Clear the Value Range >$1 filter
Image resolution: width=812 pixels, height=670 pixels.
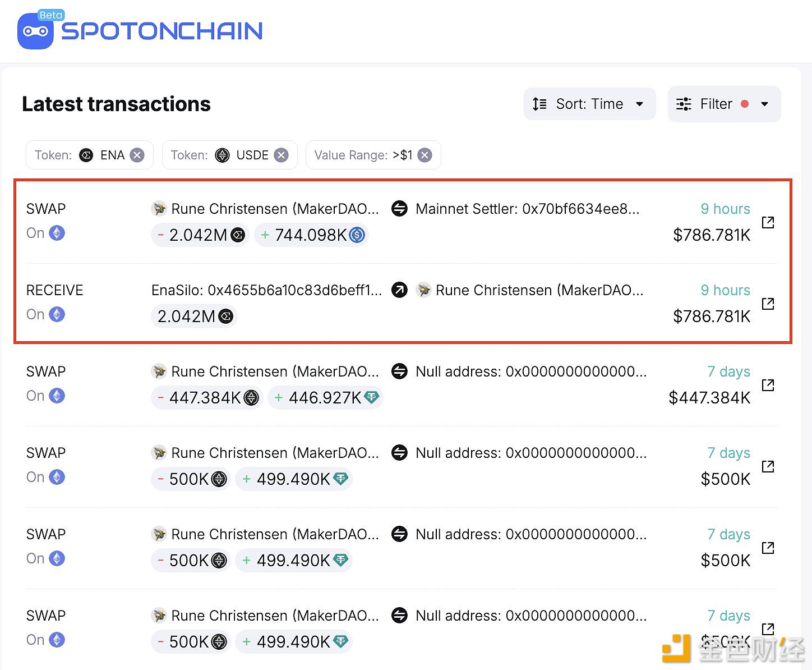[x=425, y=155]
